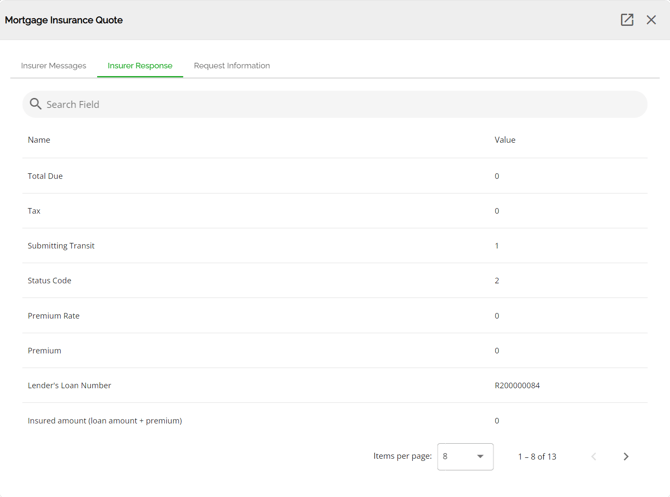The height and width of the screenshot is (497, 670).
Task: Select the Insured amount row
Action: (335, 420)
